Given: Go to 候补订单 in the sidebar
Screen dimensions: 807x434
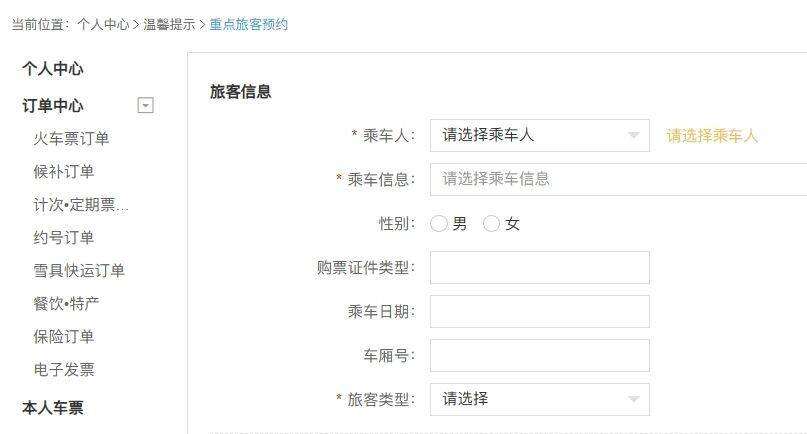Looking at the screenshot, I should tap(64, 172).
